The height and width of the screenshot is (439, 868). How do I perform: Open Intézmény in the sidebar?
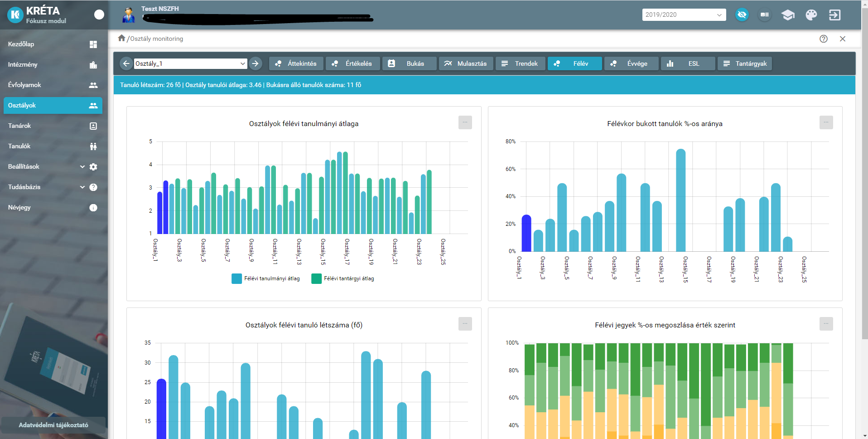tap(53, 64)
